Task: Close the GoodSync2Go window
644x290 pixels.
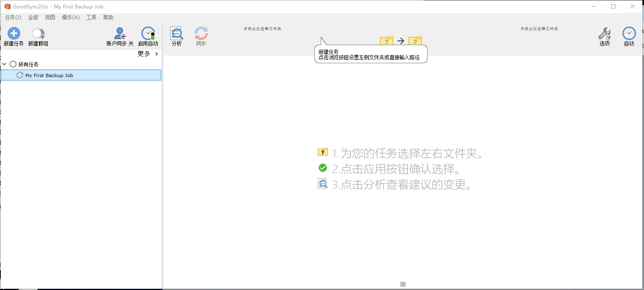Action: (x=633, y=6)
